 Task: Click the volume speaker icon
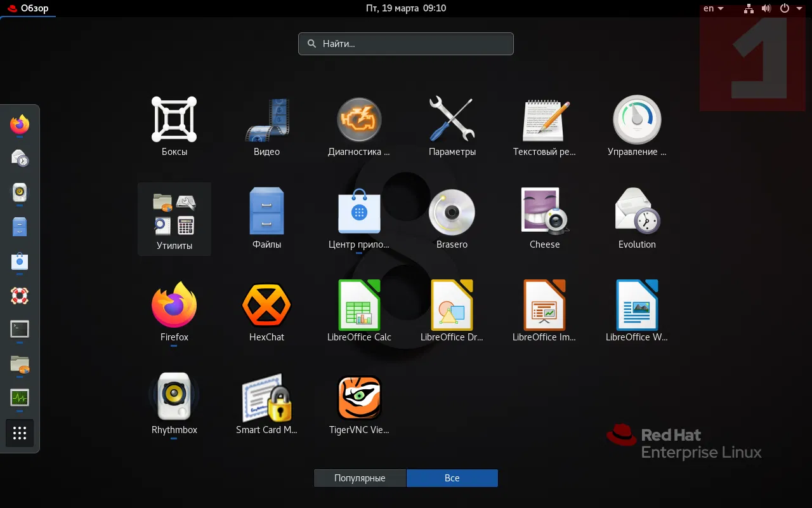click(766, 8)
